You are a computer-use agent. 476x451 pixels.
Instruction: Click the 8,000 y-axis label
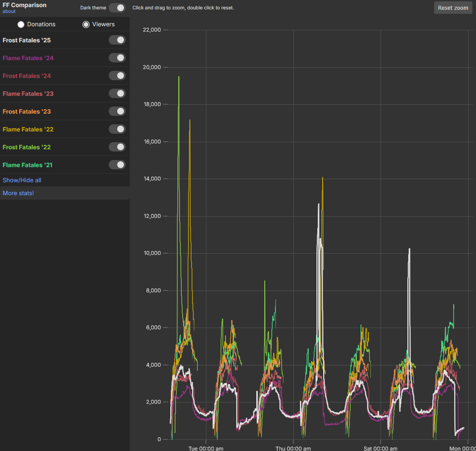153,291
